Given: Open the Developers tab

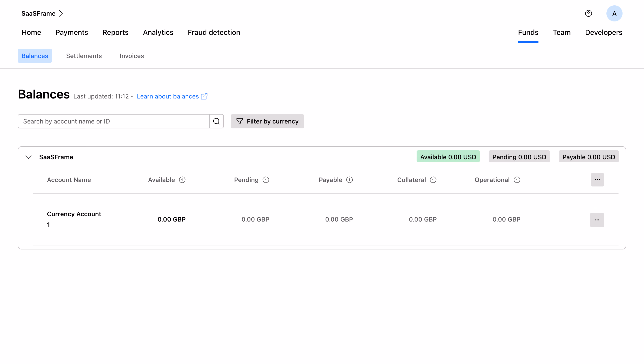Looking at the screenshot, I should tap(604, 33).
